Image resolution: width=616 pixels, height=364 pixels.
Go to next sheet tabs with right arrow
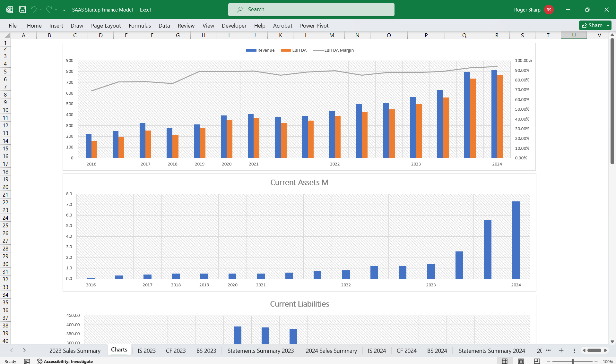click(x=24, y=351)
